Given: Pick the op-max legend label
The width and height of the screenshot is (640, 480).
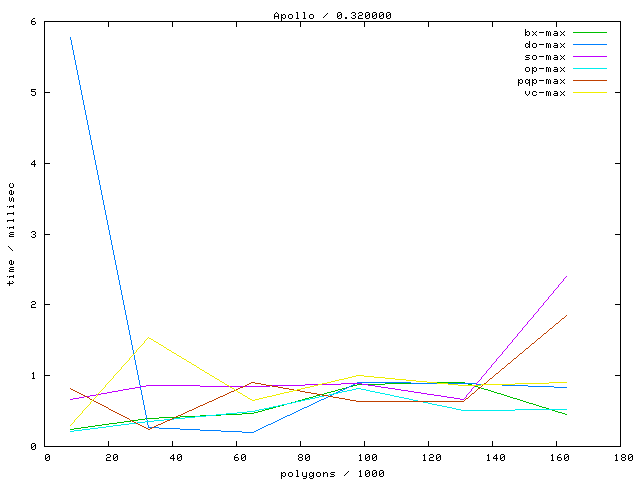Looking at the screenshot, I should 544,69.
